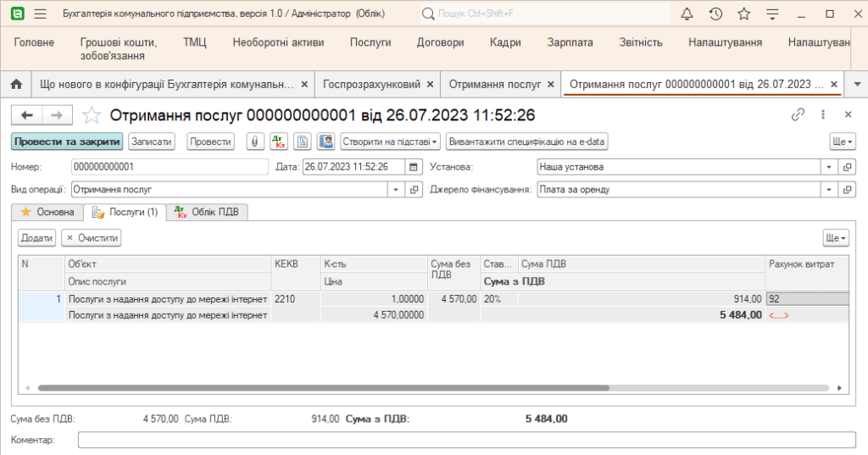868x455 pixels.
Task: Expand the Джерело фінансування dropdown list
Action: tap(829, 190)
